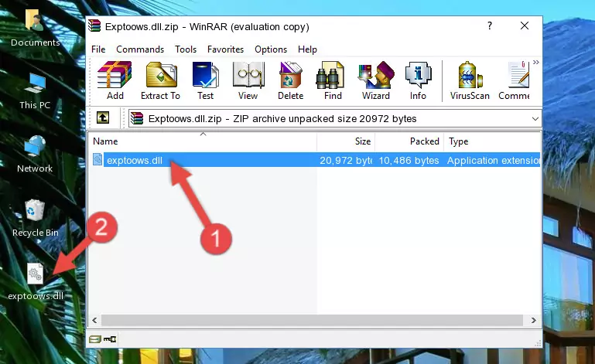This screenshot has height=364, width=595.
Task: Launch the Wizard tool
Action: tap(376, 81)
